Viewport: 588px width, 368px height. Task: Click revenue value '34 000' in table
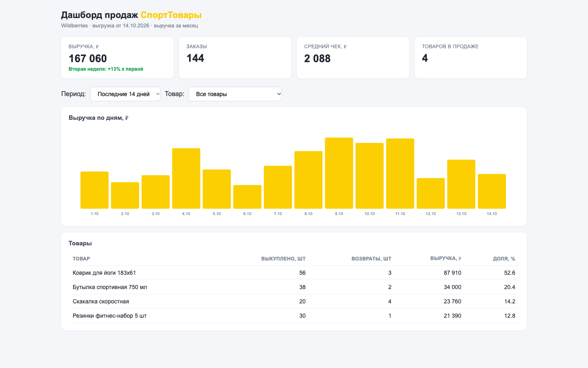[x=452, y=287]
